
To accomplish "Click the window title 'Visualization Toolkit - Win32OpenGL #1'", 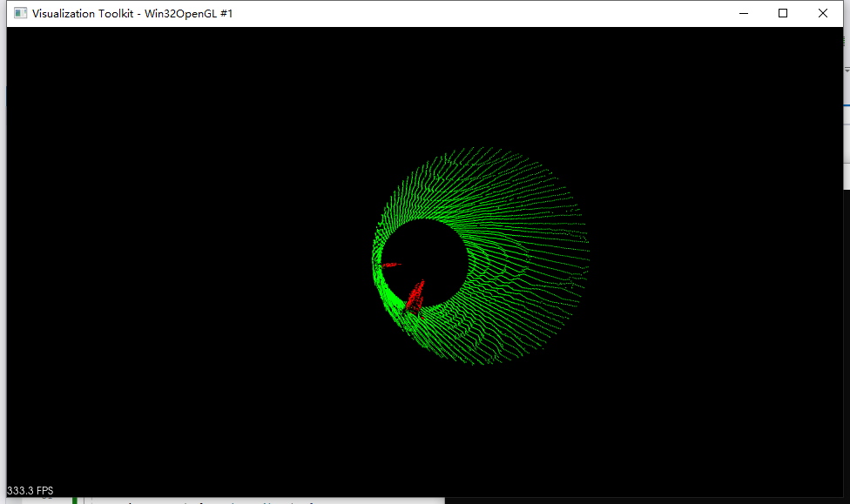I will click(x=132, y=13).
